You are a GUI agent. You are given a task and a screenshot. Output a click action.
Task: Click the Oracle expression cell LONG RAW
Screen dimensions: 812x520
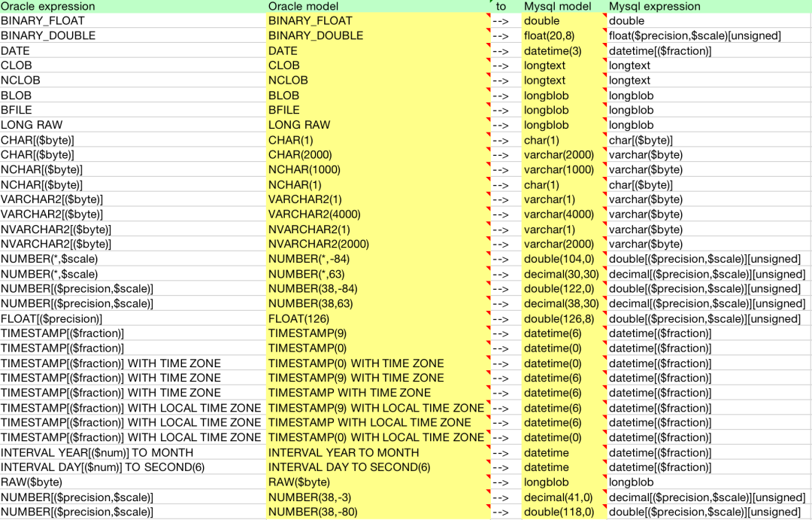click(x=132, y=125)
